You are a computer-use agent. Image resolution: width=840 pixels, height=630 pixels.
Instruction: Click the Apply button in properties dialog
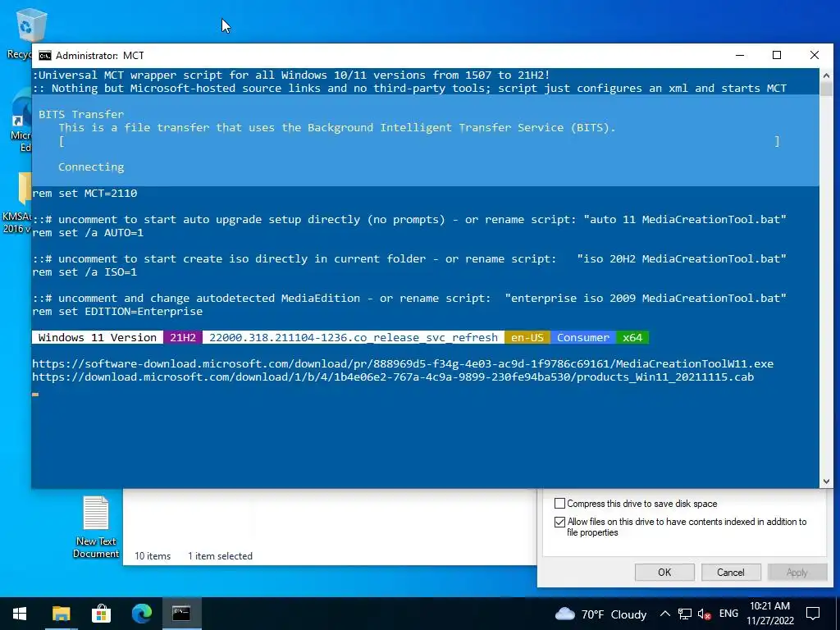pyautogui.click(x=797, y=572)
